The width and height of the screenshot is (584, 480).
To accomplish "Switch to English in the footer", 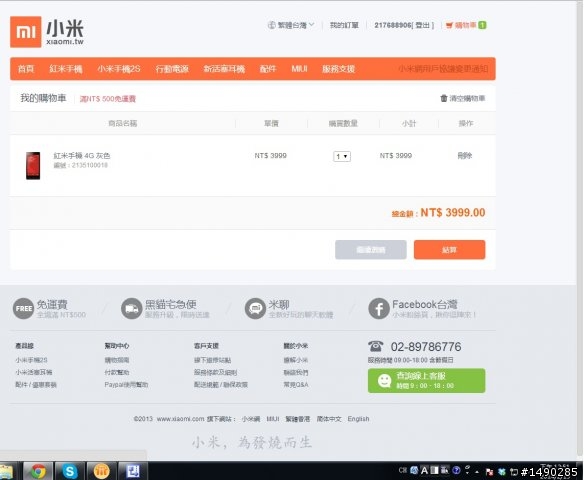I will pyautogui.click(x=358, y=419).
